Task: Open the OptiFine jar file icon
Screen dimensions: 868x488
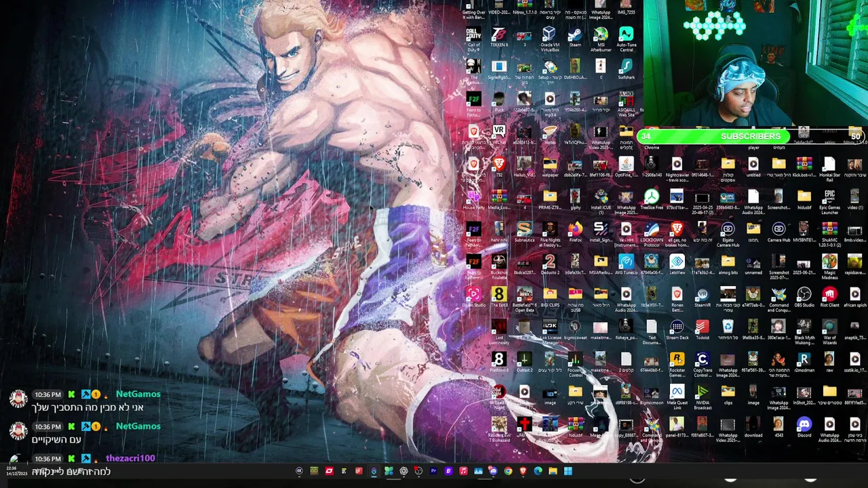Action: coord(626,167)
